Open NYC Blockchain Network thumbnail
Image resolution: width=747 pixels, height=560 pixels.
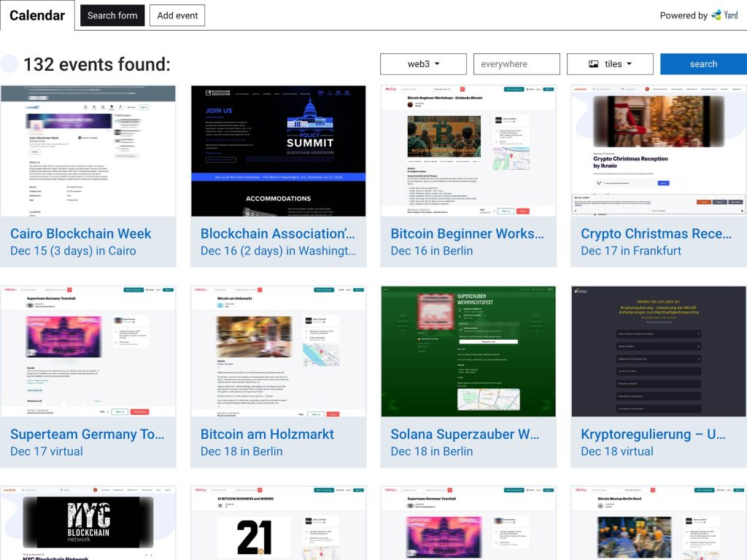pos(88,524)
